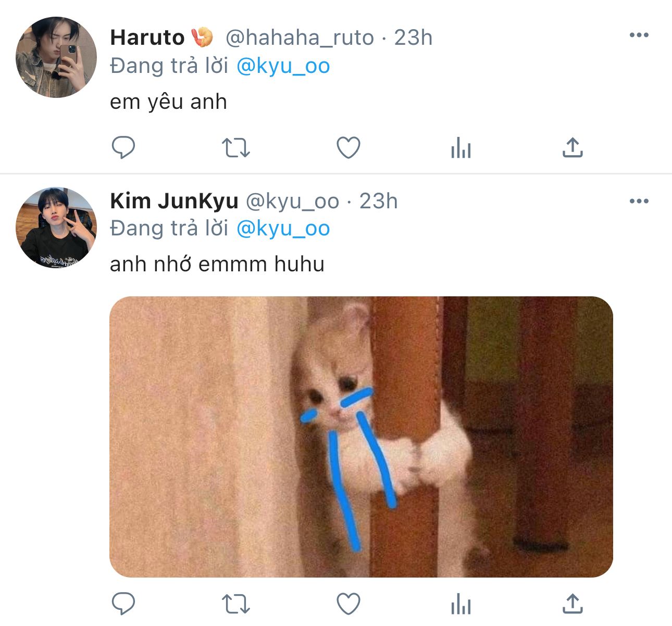This screenshot has height=626, width=672.
Task: Open the @hahaha_ruto handle
Action: [x=300, y=37]
